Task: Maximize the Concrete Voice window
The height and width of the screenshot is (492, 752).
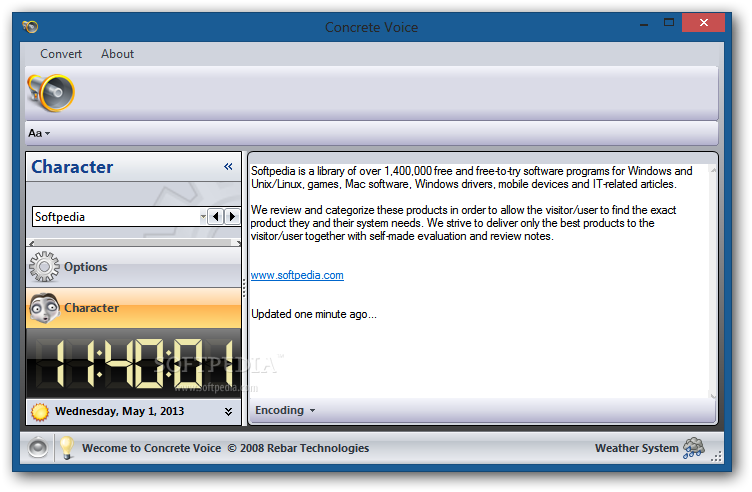Action: 669,23
